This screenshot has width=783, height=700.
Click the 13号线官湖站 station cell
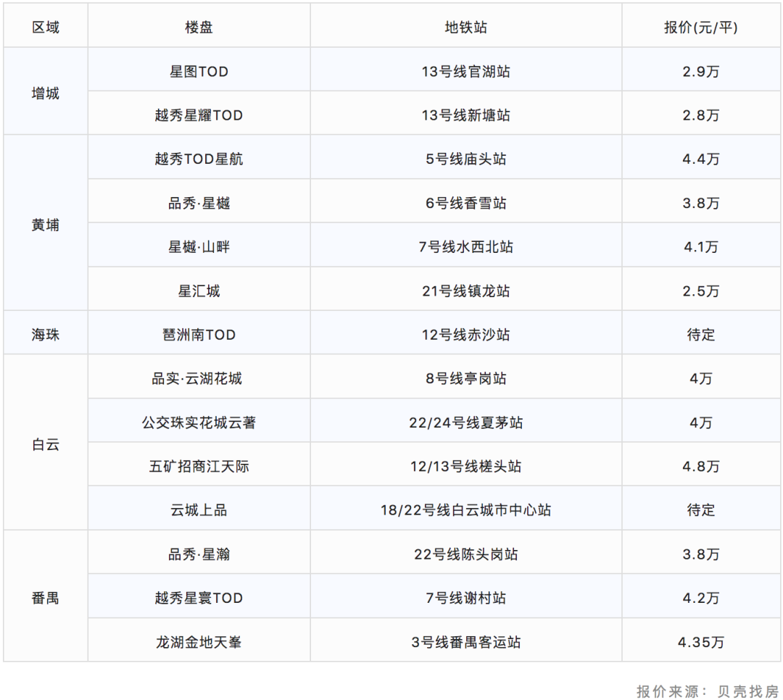pyautogui.click(x=465, y=70)
